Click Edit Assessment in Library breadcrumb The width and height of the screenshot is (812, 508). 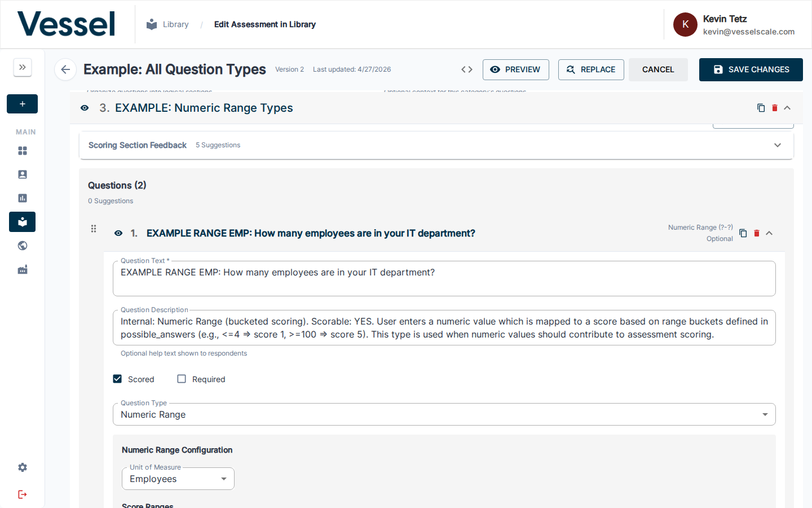(265, 24)
